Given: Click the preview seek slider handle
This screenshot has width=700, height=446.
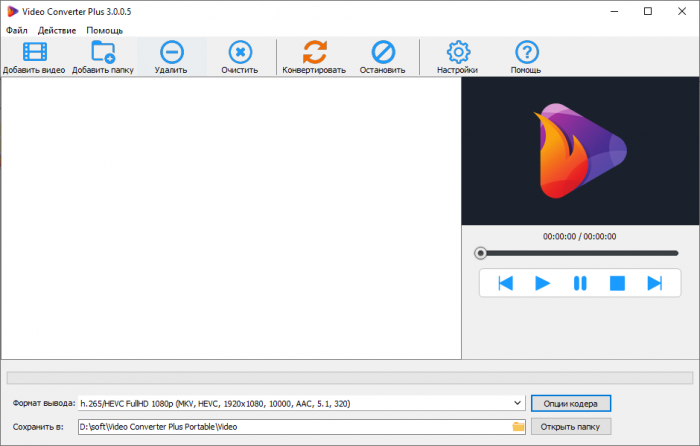Looking at the screenshot, I should tap(481, 253).
